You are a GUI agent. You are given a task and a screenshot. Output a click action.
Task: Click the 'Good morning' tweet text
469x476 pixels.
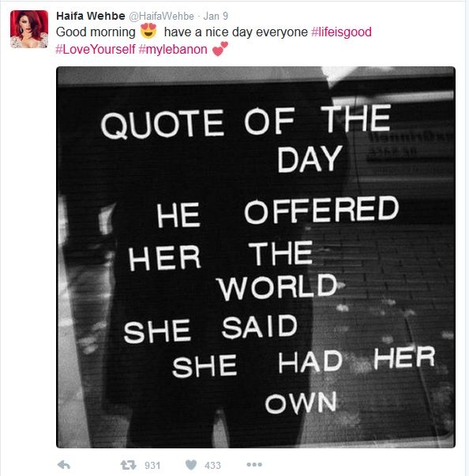[96, 32]
